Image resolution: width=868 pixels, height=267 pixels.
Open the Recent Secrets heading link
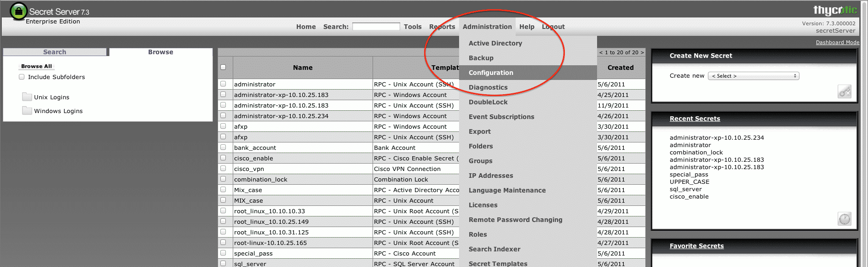pyautogui.click(x=695, y=119)
